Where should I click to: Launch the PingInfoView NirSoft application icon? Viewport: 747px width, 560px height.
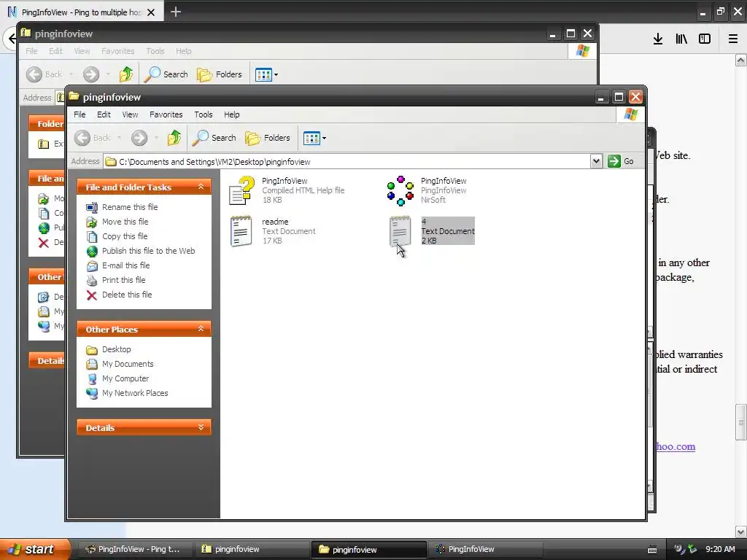(x=400, y=190)
